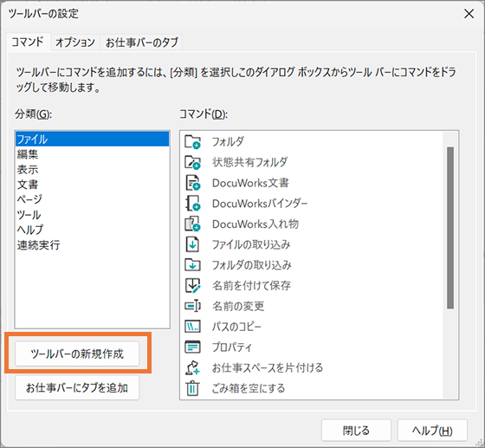The image size is (485, 448).
Task: Select ページ category
Action: [x=92, y=199]
